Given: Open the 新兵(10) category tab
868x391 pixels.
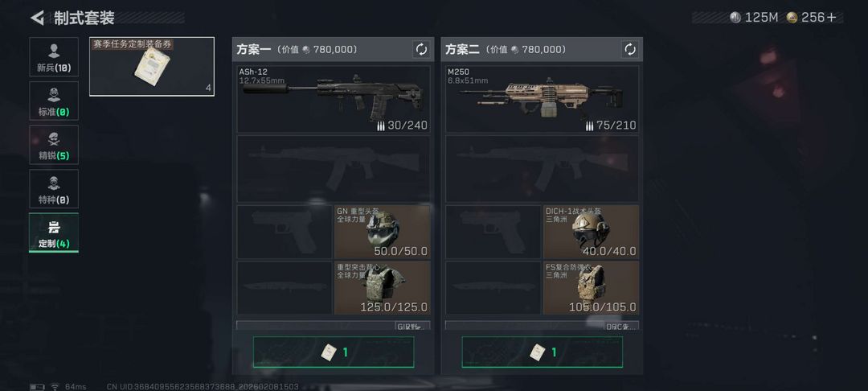Looking at the screenshot, I should [x=54, y=56].
